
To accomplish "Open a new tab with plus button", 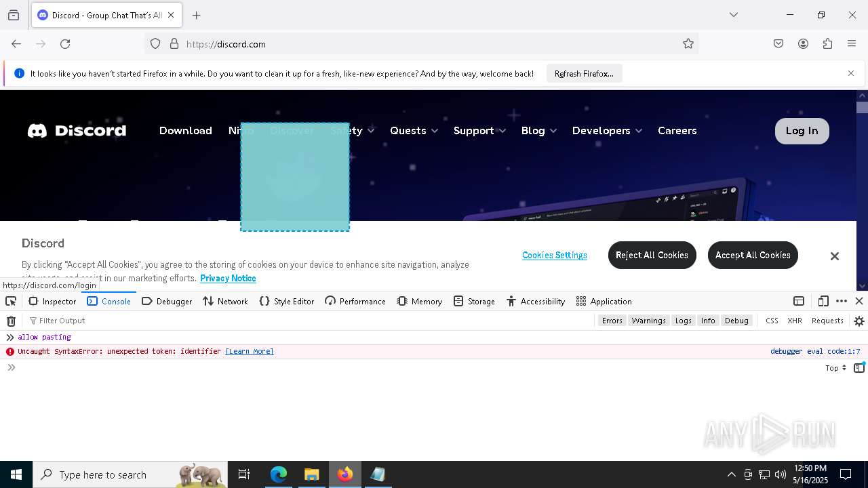I will [197, 15].
